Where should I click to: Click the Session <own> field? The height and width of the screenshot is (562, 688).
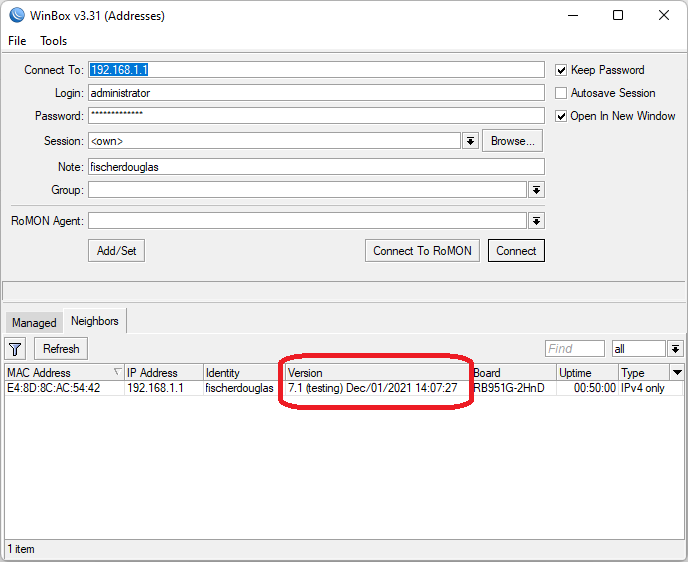point(274,141)
